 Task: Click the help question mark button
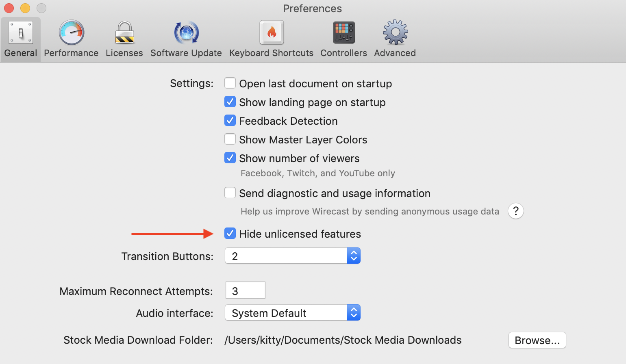pos(516,211)
